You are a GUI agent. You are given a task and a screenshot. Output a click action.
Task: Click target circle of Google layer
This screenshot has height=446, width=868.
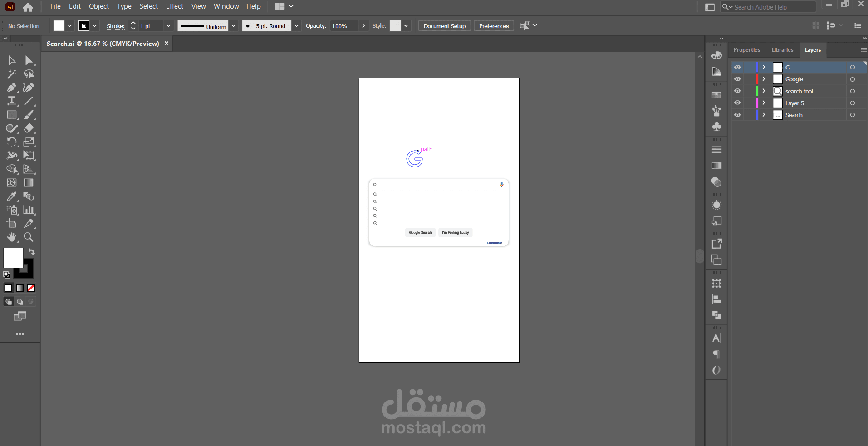coord(853,79)
